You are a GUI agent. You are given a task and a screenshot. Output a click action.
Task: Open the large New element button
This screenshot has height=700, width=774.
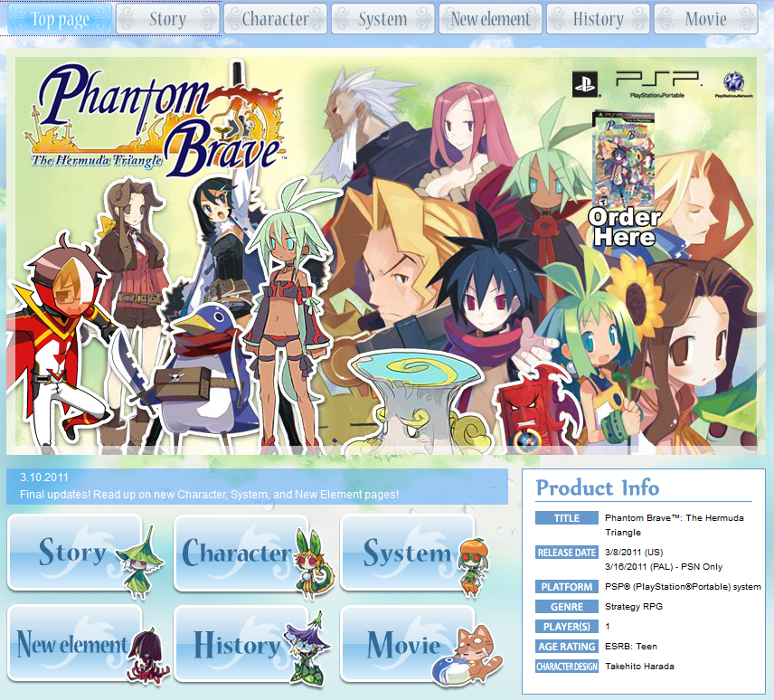click(75, 644)
